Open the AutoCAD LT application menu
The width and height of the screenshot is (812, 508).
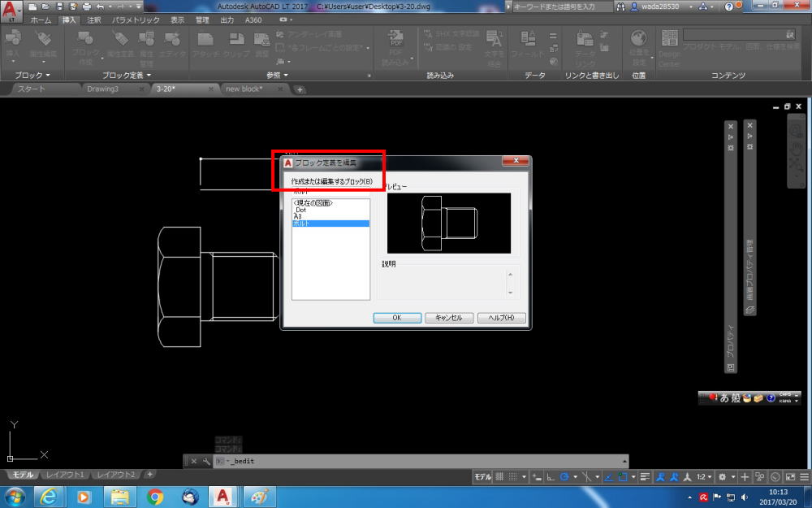[x=11, y=11]
